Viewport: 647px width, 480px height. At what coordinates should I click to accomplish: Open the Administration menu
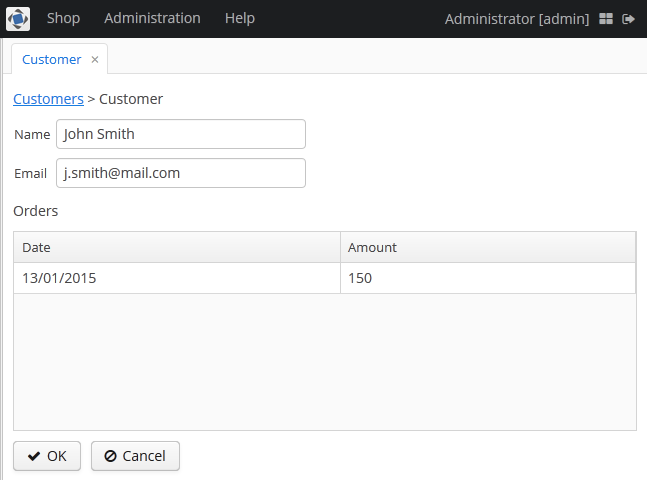point(152,18)
